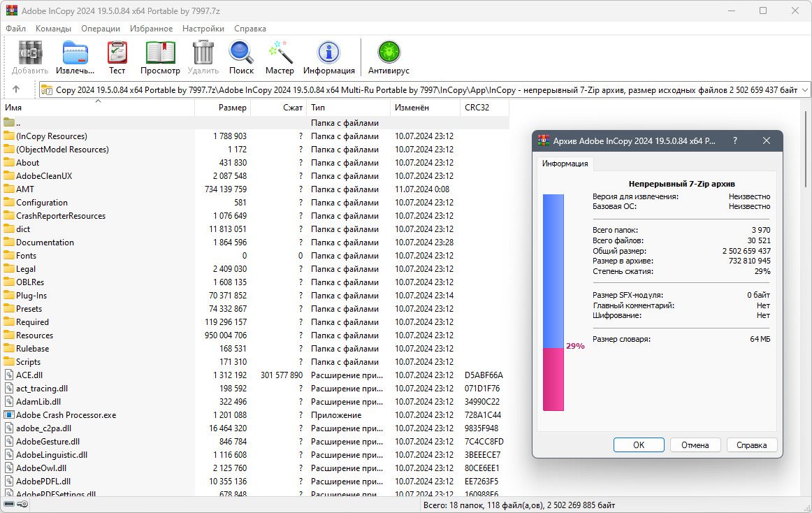The height and width of the screenshot is (513, 812).
Task: Open the Избранное menu
Action: (151, 29)
